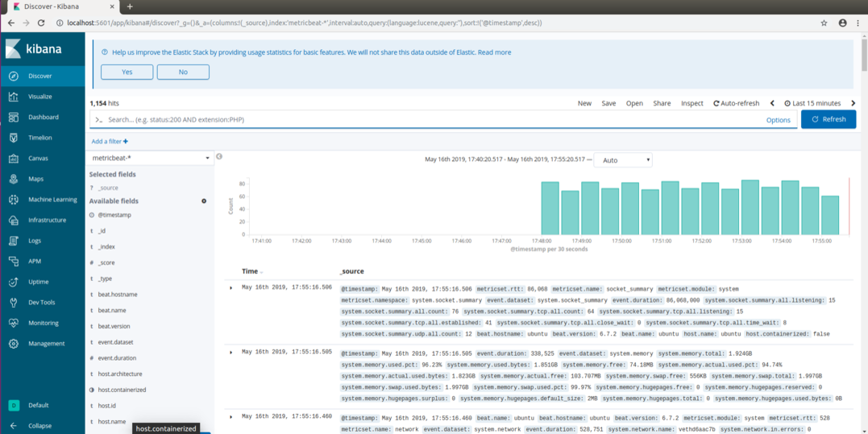Step time range backward arrow
Viewport: 868px width, 434px height.
click(x=772, y=103)
